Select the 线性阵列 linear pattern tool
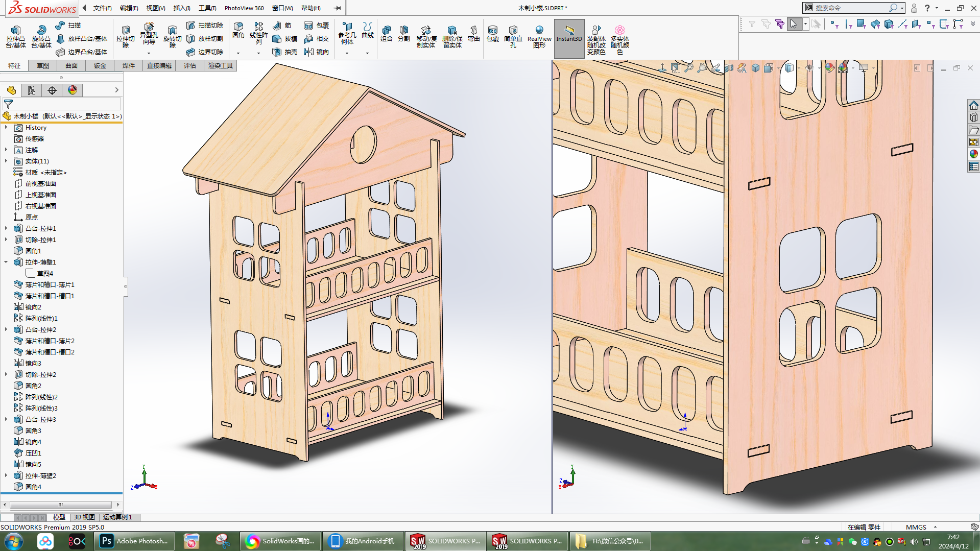This screenshot has height=551, width=980. pos(259,33)
